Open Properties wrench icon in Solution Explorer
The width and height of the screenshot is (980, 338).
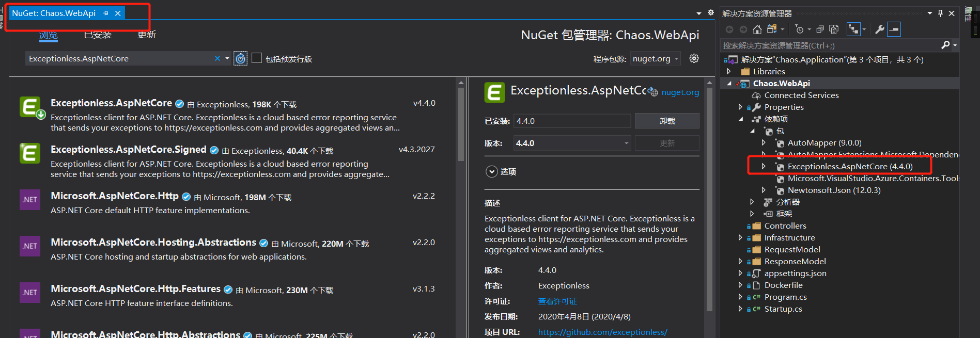coord(880,29)
